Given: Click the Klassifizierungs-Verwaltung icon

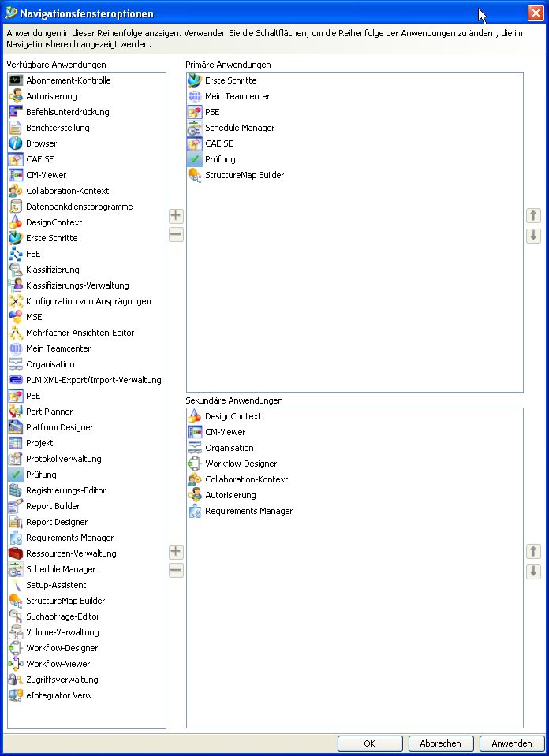Looking at the screenshot, I should point(16,285).
